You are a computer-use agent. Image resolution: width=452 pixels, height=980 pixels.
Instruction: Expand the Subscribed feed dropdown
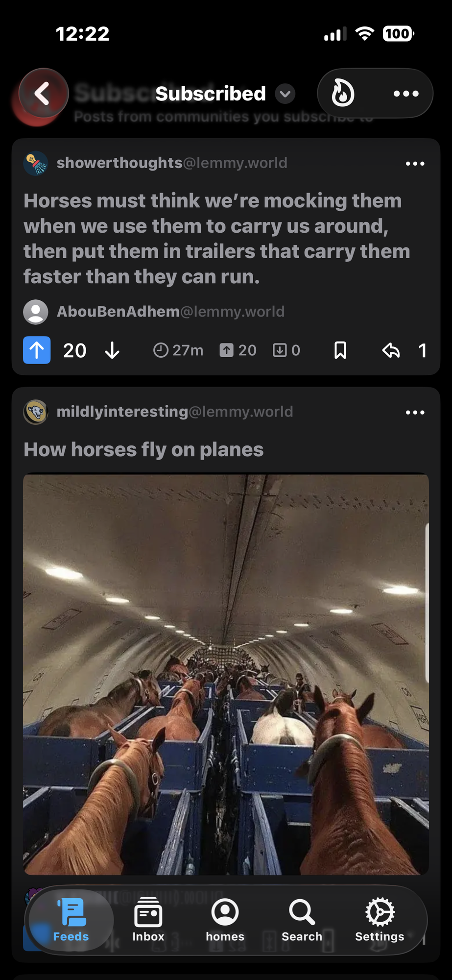(285, 94)
